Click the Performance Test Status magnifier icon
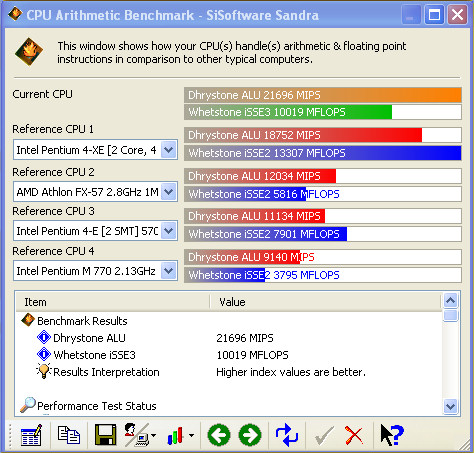 pyautogui.click(x=28, y=405)
